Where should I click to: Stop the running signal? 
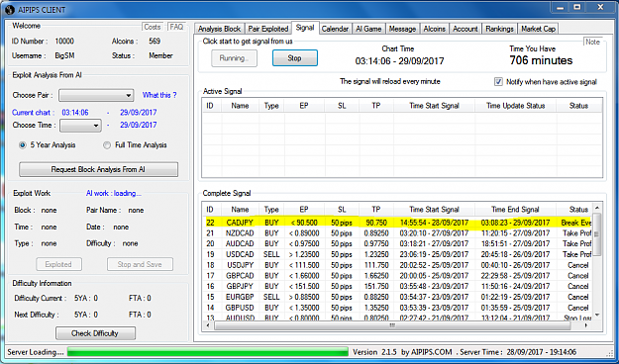294,58
